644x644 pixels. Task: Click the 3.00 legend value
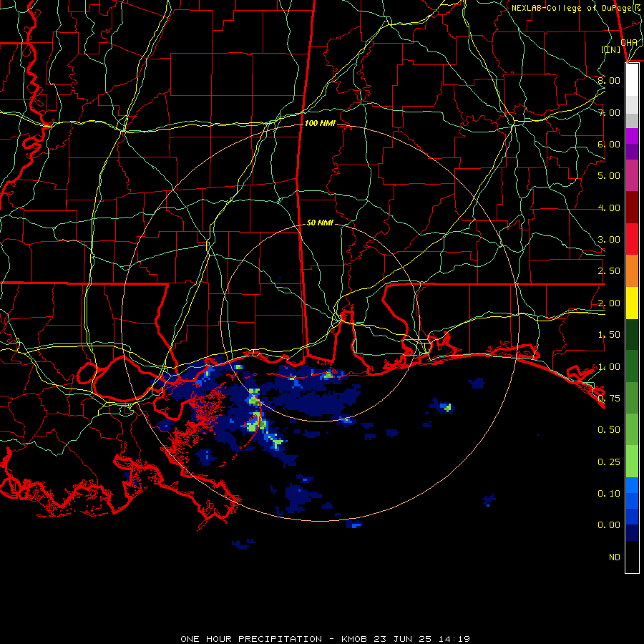(x=609, y=240)
